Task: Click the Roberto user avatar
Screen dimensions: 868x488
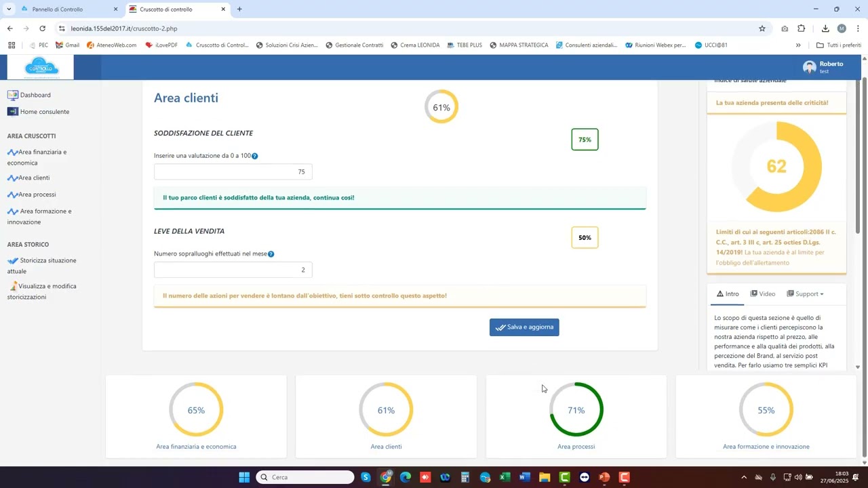Action: (x=809, y=67)
